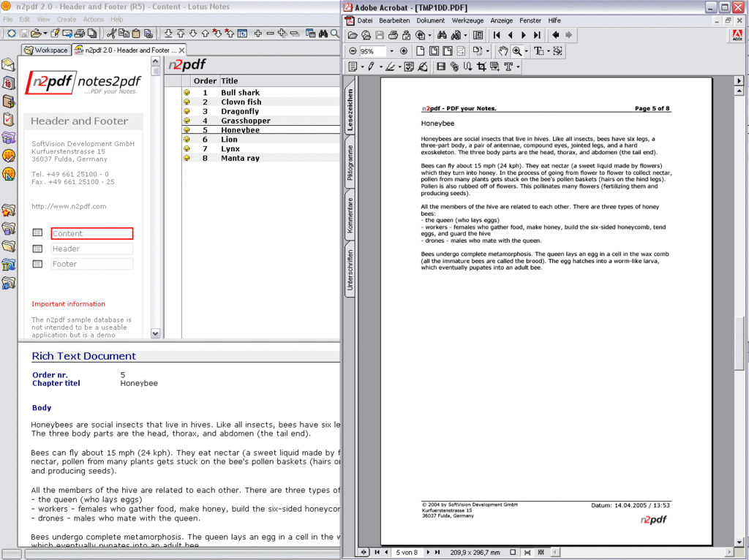
Task: Select the Text Select tool in Acrobat
Action: click(538, 51)
